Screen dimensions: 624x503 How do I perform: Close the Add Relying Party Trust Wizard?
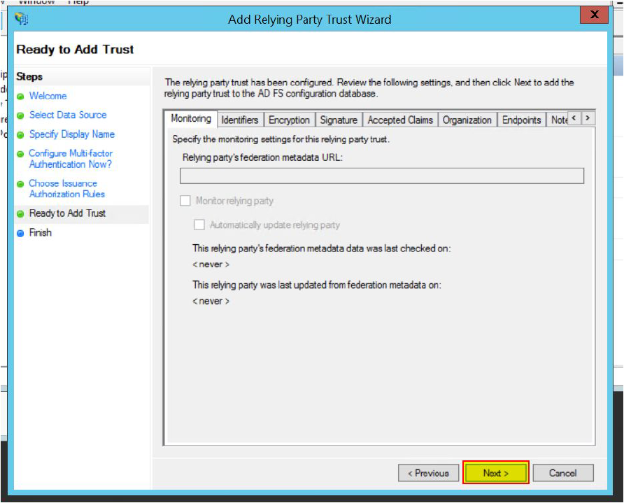(x=595, y=15)
